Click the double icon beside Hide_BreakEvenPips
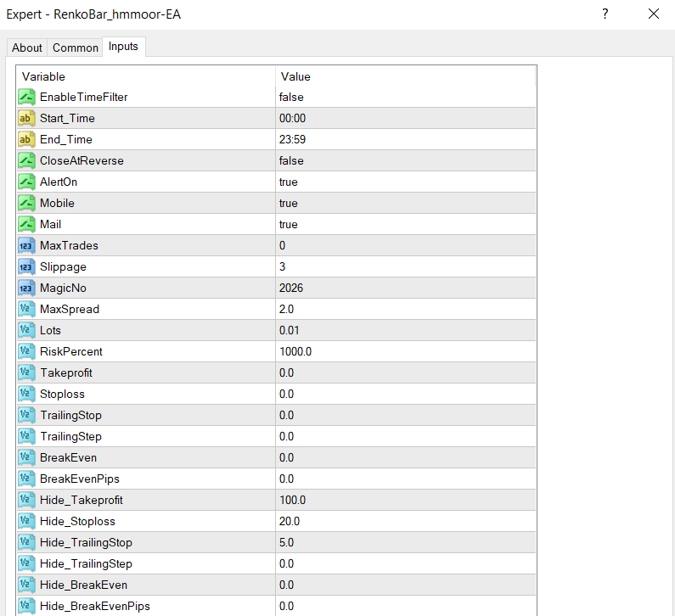 (x=26, y=606)
